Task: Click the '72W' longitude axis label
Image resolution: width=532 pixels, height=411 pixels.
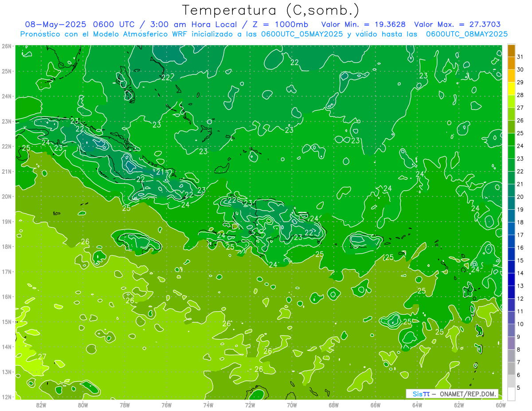Action: coord(250,405)
